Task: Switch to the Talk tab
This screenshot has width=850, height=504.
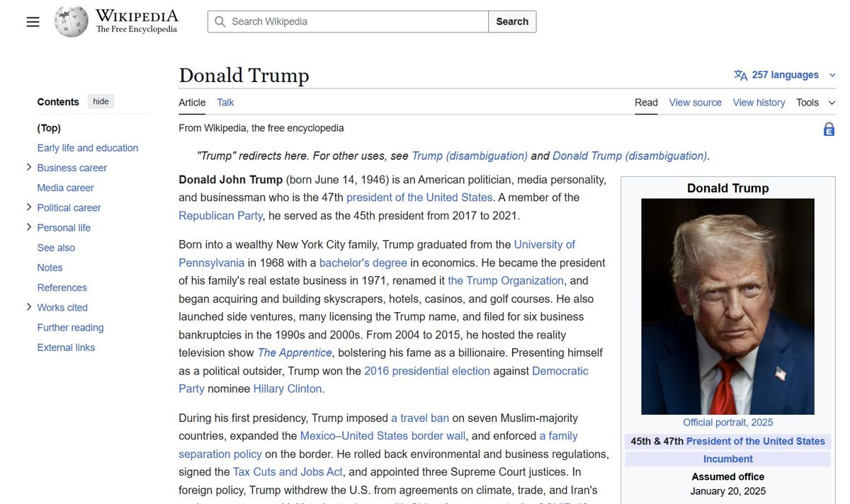Action: pos(225,102)
